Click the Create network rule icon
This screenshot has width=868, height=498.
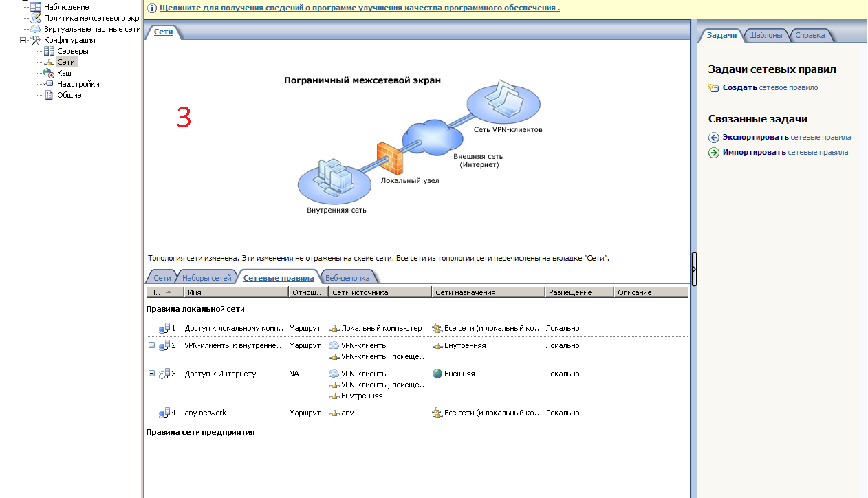713,88
